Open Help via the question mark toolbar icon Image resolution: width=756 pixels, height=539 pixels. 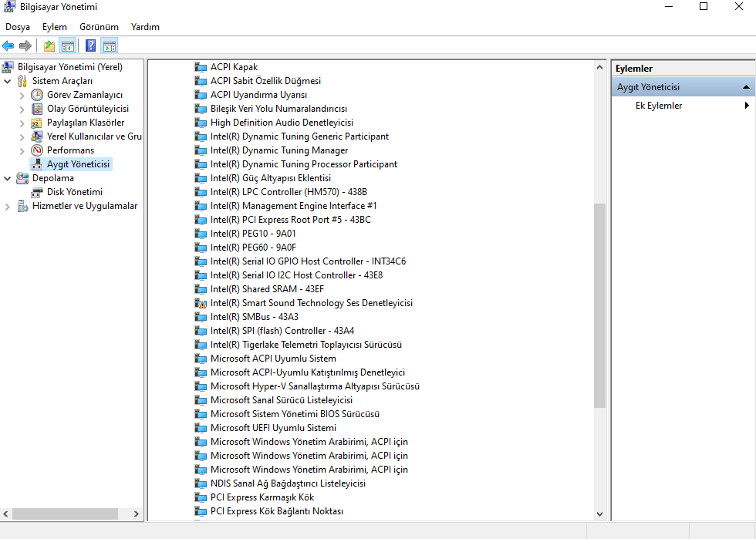pyautogui.click(x=90, y=45)
